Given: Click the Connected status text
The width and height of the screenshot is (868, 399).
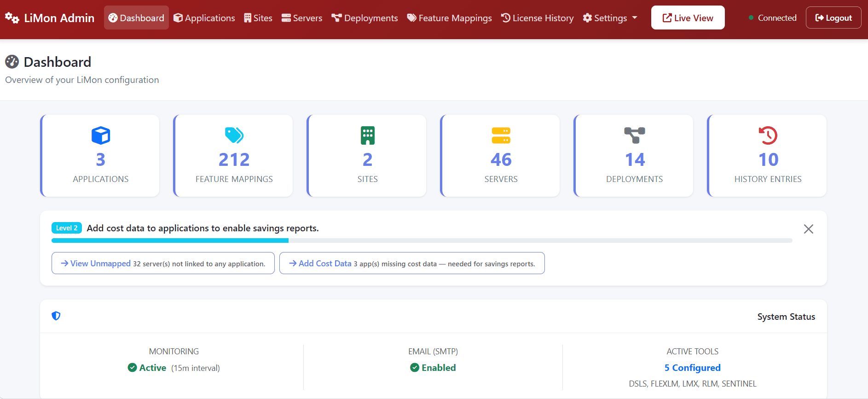Looking at the screenshot, I should pyautogui.click(x=777, y=18).
